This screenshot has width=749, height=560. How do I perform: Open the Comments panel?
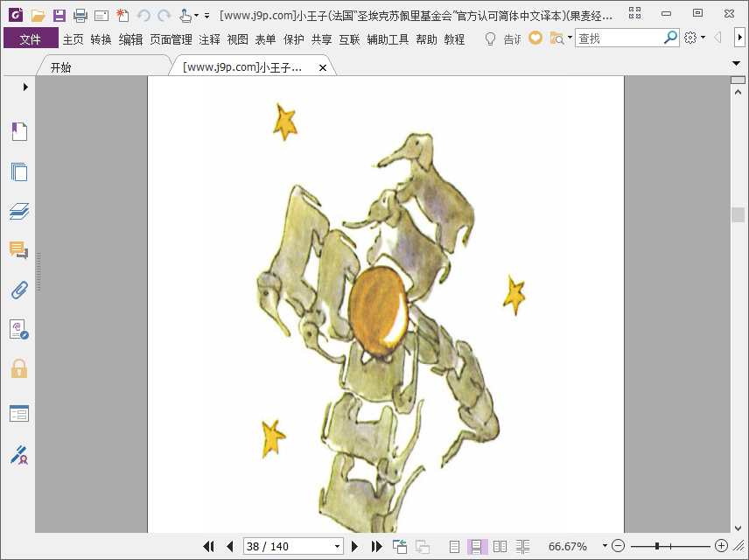point(19,249)
